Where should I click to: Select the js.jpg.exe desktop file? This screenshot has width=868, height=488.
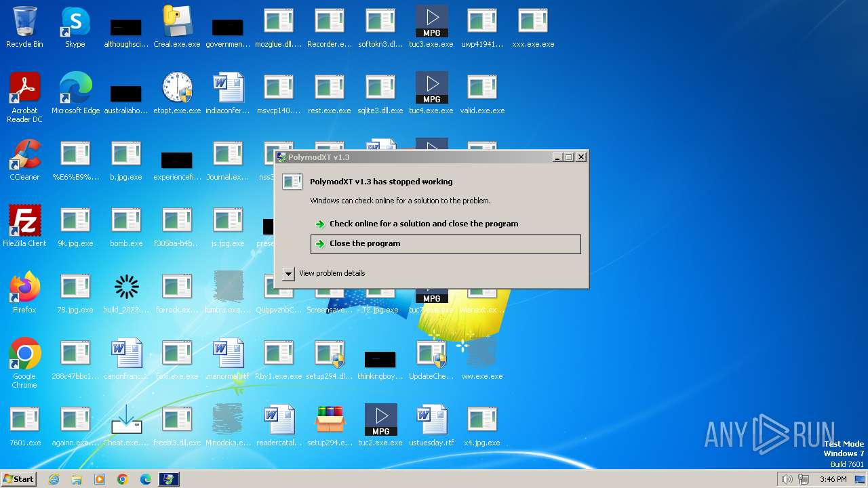tap(228, 226)
